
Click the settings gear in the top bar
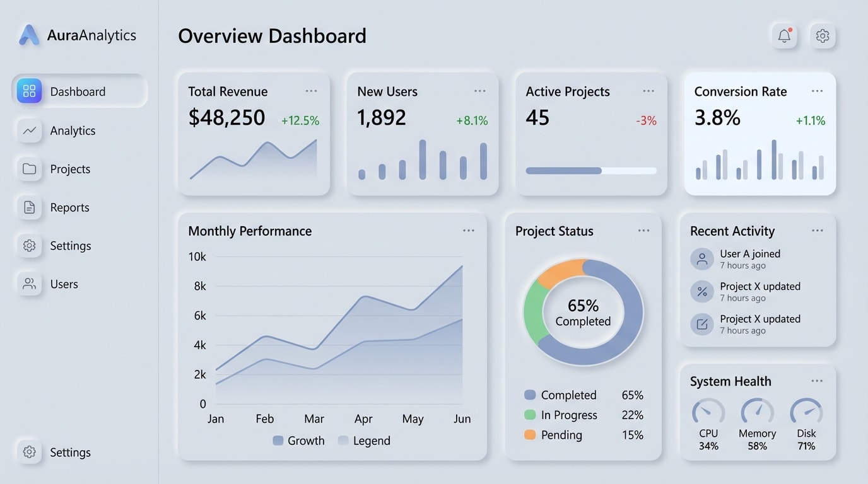pyautogui.click(x=823, y=36)
